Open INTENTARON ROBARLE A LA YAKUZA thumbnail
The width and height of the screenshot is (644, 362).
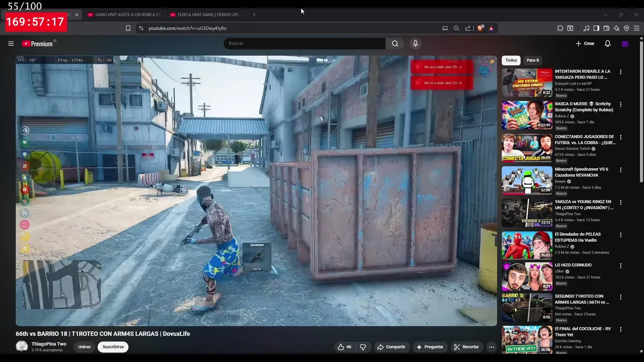527,82
